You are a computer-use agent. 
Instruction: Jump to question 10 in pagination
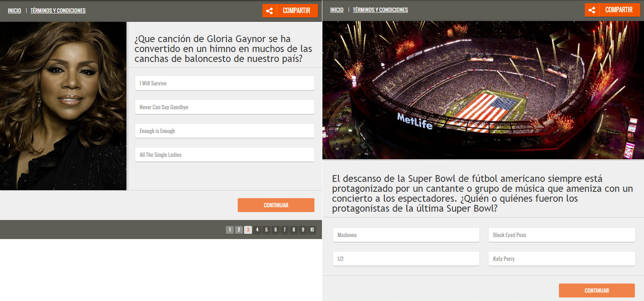[312, 230]
